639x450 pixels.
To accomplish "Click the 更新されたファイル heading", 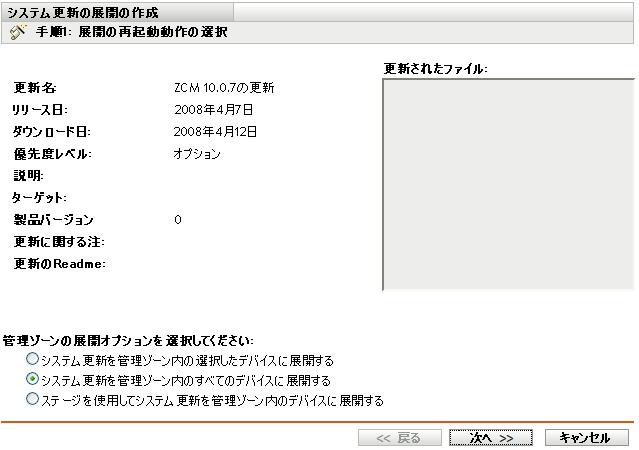I will pos(436,68).
